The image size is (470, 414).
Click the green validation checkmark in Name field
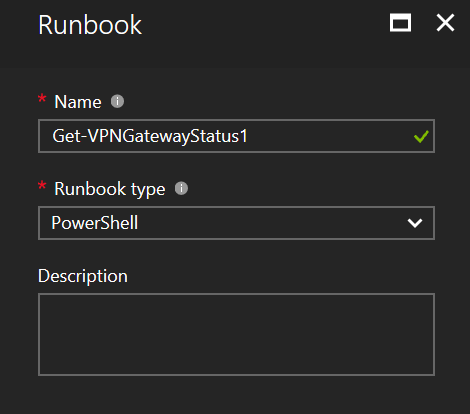[421, 136]
